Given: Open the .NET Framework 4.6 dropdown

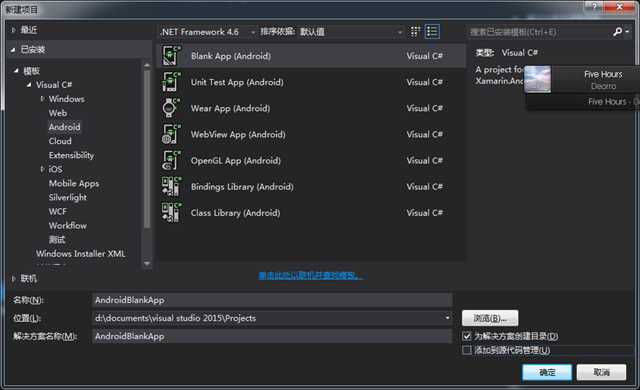Looking at the screenshot, I should 207,32.
